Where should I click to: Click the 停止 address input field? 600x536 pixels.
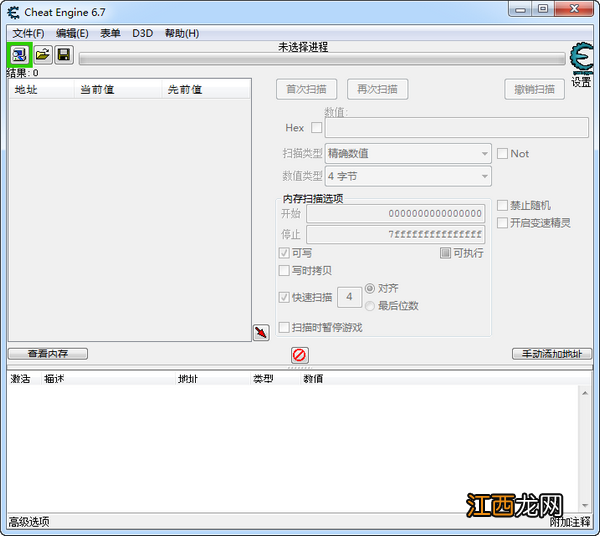[x=396, y=234]
